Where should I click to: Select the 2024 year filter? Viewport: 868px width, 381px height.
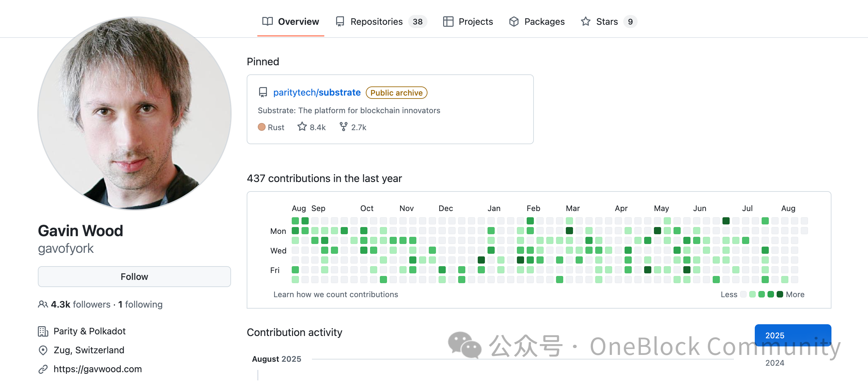click(774, 363)
